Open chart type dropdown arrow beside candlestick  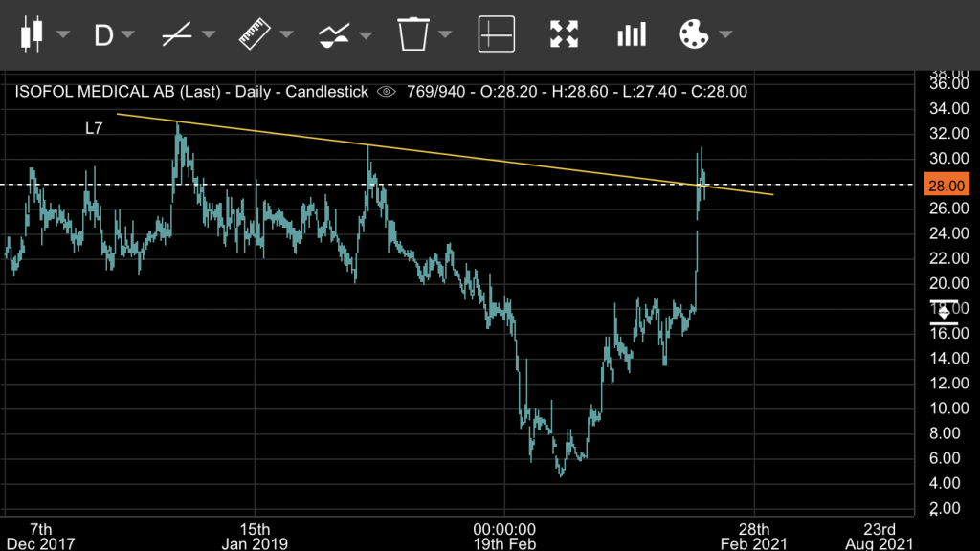63,35
